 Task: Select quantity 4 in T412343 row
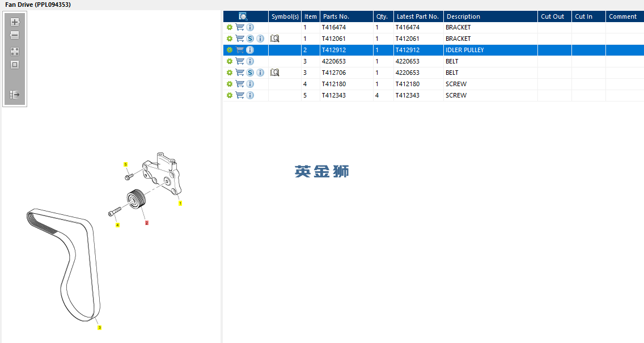[384, 95]
